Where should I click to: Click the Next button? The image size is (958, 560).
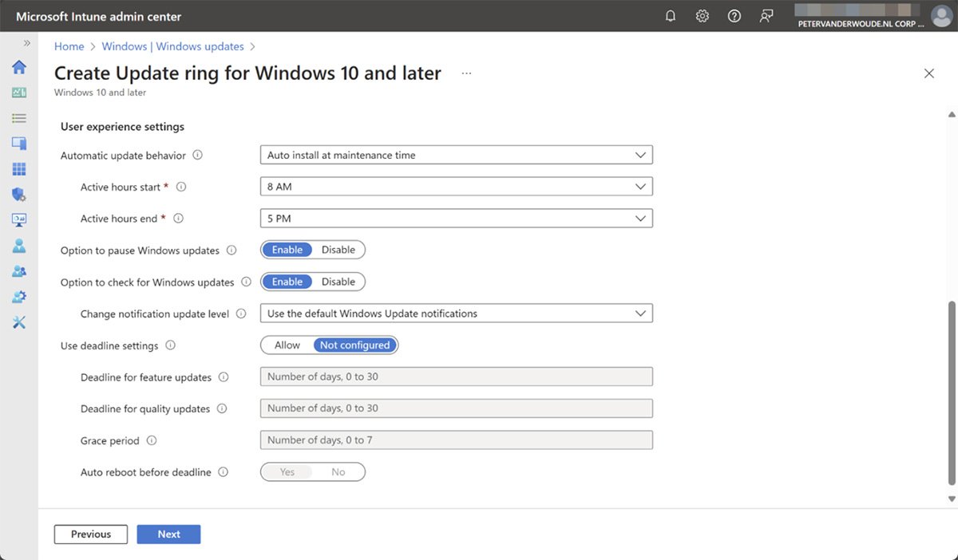(x=168, y=534)
